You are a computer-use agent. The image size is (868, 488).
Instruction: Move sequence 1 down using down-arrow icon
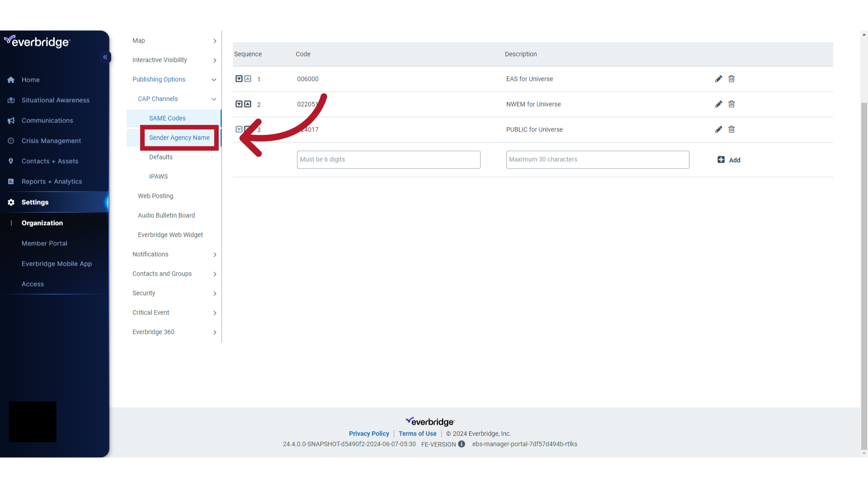[x=239, y=79]
